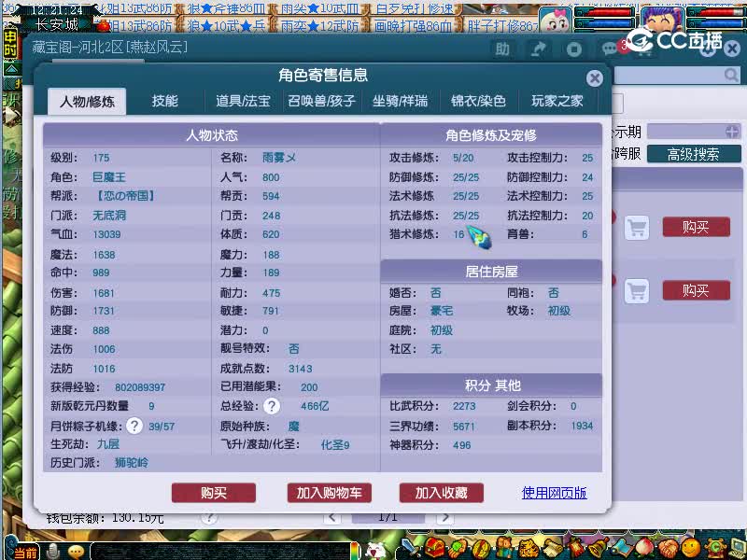Image resolution: width=747 pixels, height=560 pixels.
Task: Click the 购买 button at dialog bottom
Action: [x=214, y=493]
